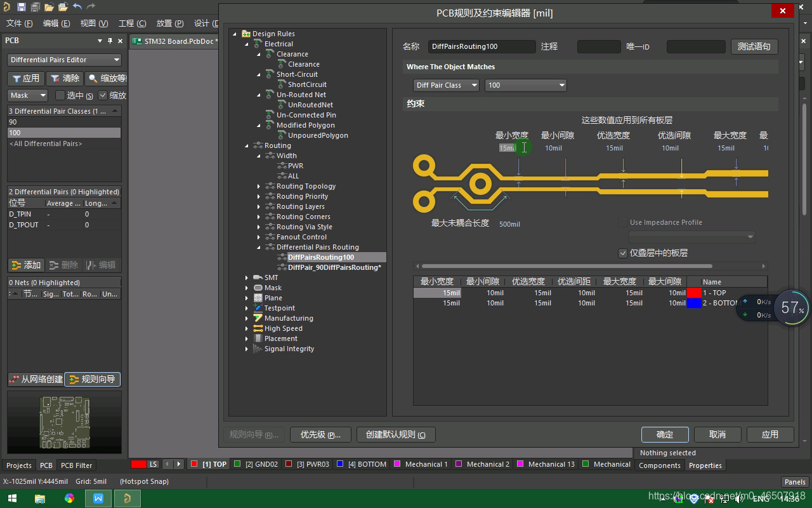Click the Redo arrow icon

(x=91, y=7)
